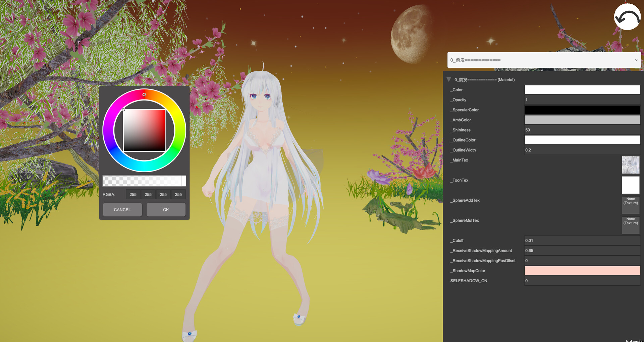Open the pink _ShadowMapColor swatch
Image resolution: width=644 pixels, height=342 pixels.
(582, 271)
